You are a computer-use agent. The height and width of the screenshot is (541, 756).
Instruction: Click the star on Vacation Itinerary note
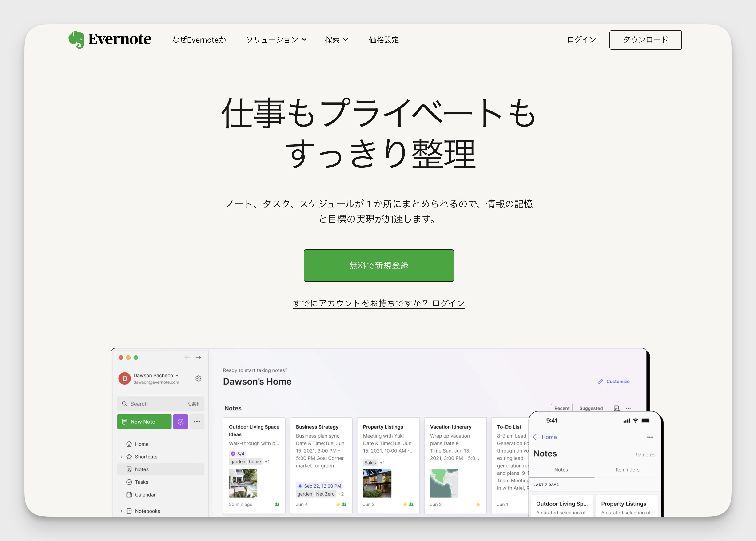click(x=478, y=504)
